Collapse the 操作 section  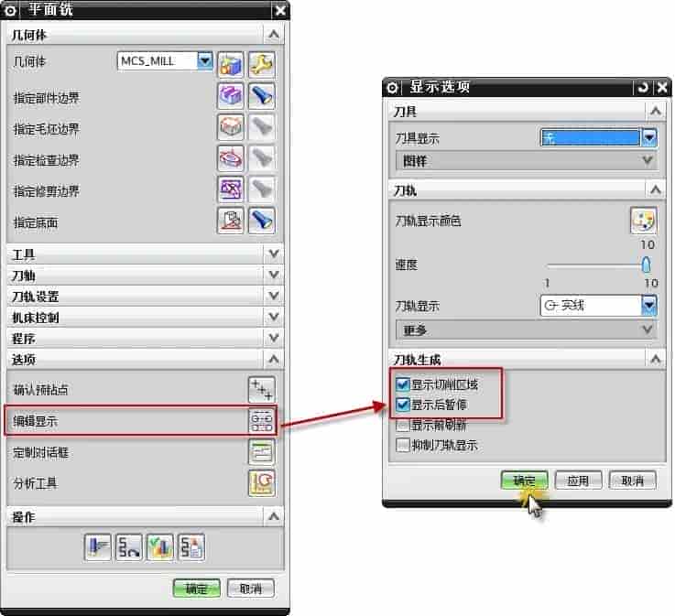(273, 516)
